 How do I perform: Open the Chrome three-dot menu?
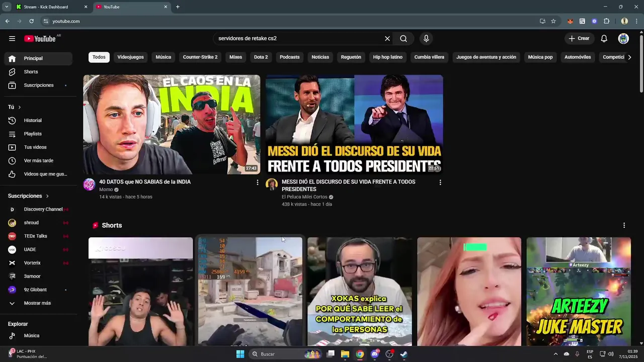point(636,21)
